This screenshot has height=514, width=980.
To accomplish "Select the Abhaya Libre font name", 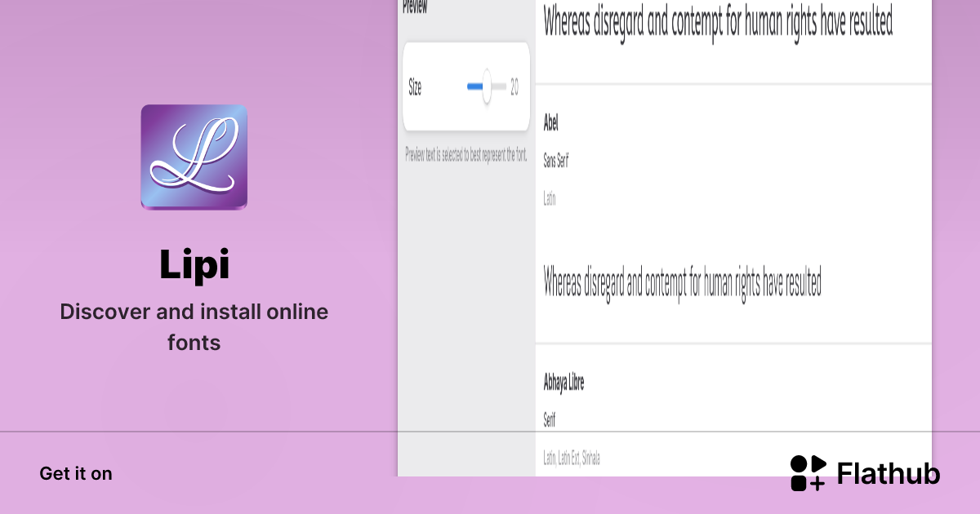I will tap(563, 382).
